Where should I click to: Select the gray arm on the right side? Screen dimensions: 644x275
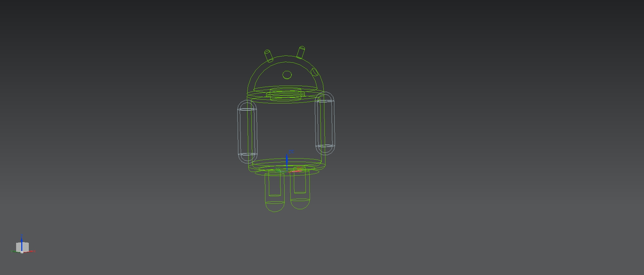325,123
